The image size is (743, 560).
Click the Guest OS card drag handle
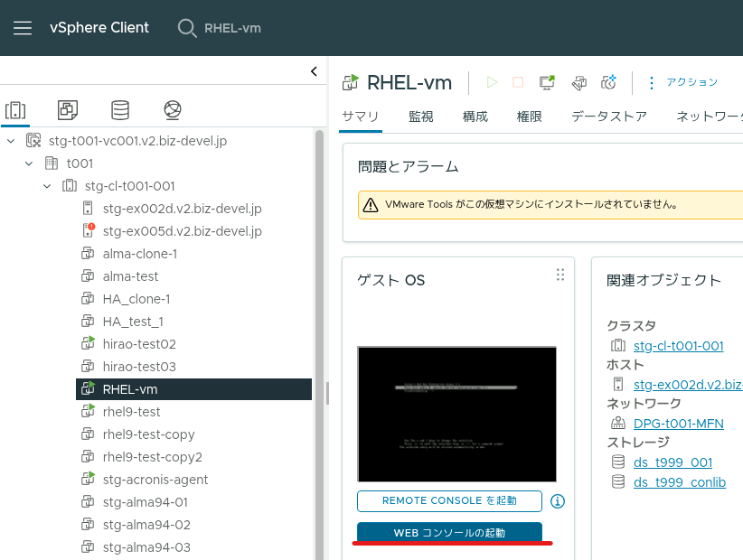[560, 275]
